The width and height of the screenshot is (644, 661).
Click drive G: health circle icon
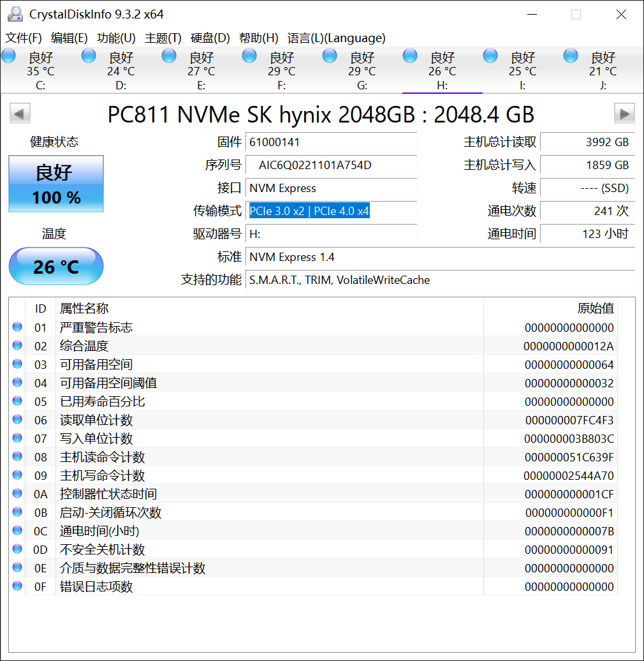(x=329, y=56)
